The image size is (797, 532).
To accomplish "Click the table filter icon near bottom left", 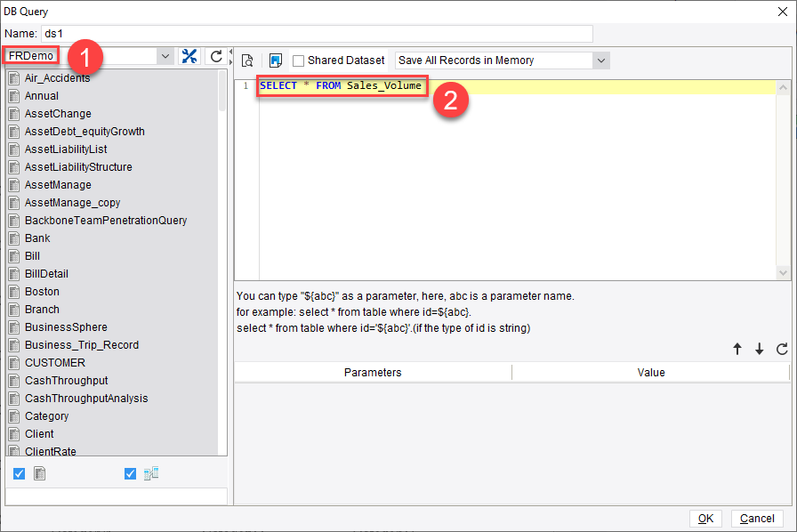I will [39, 473].
